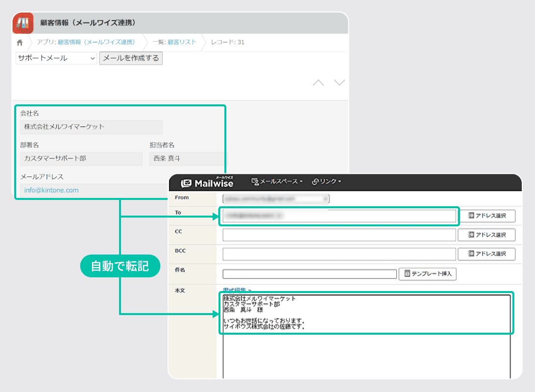Click the clear icon in the From field

[325, 198]
